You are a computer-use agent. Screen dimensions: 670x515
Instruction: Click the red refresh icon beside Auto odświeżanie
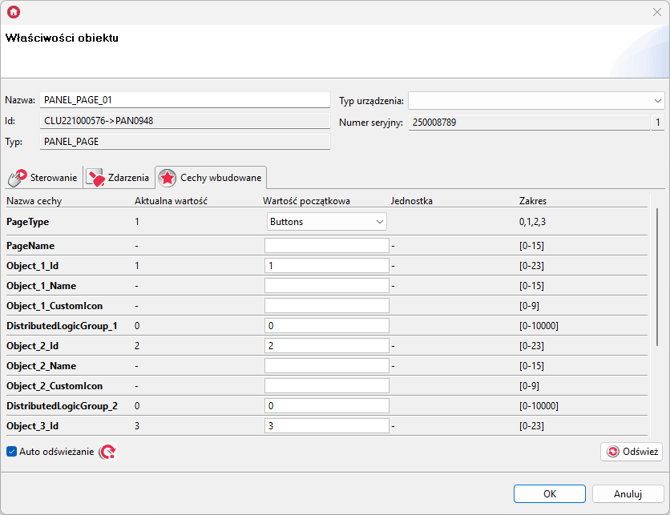[x=107, y=452]
